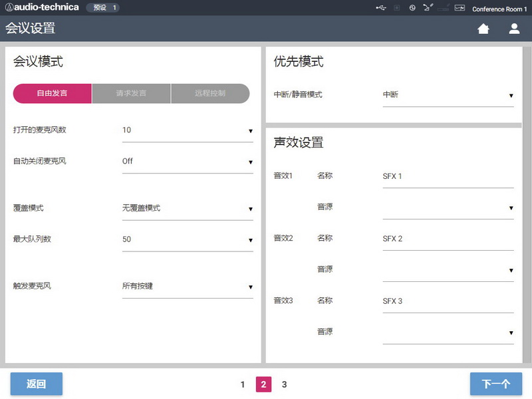The image size is (532, 399).
Task: Go to settings page 1
Action: [243, 384]
